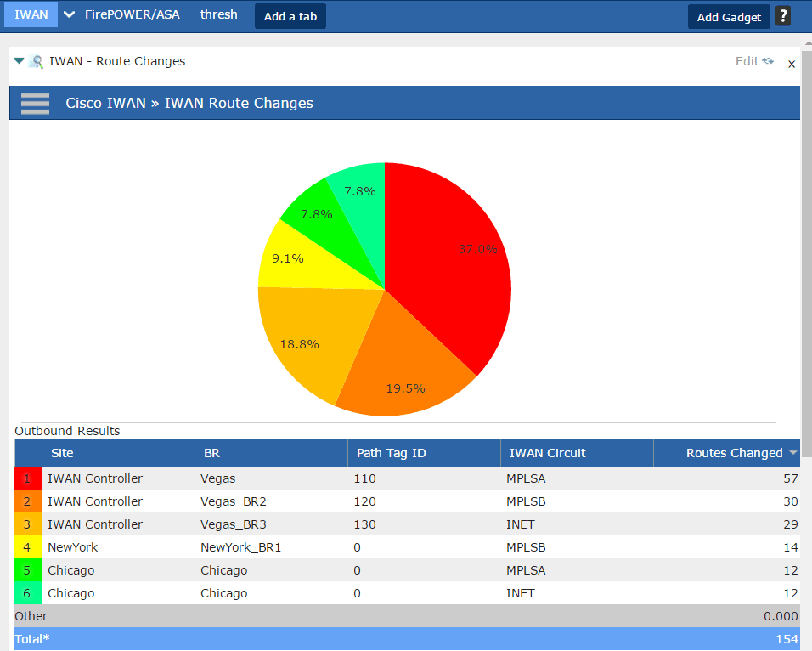The width and height of the screenshot is (812, 651).
Task: Switch to the thresh tab
Action: 218,14
